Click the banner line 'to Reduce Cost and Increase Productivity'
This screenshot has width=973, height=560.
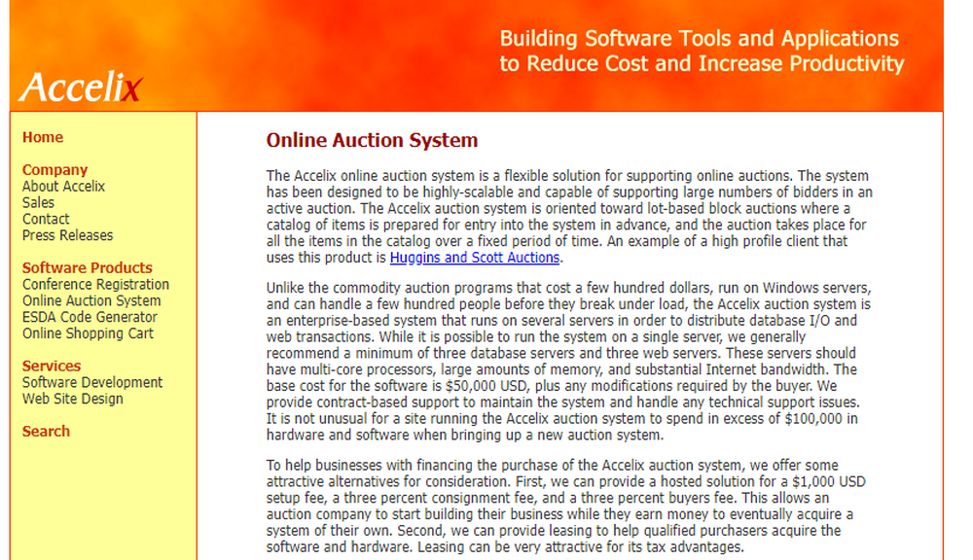click(x=702, y=64)
